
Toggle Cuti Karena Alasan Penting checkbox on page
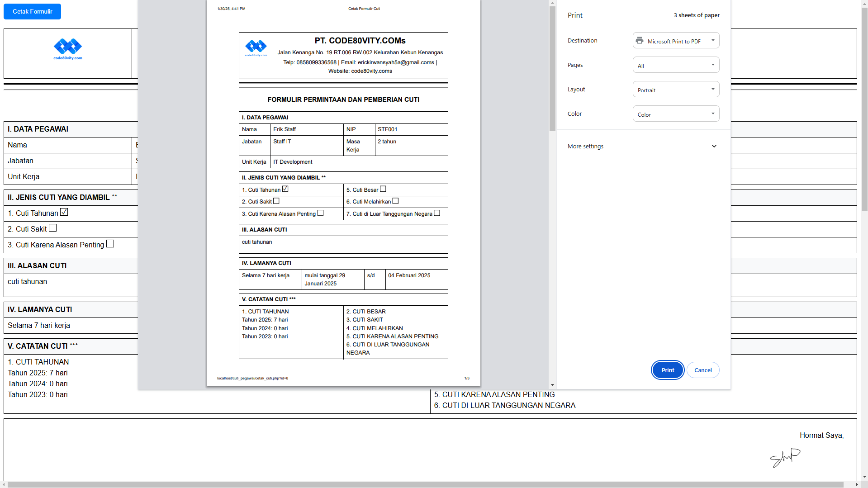coord(110,244)
